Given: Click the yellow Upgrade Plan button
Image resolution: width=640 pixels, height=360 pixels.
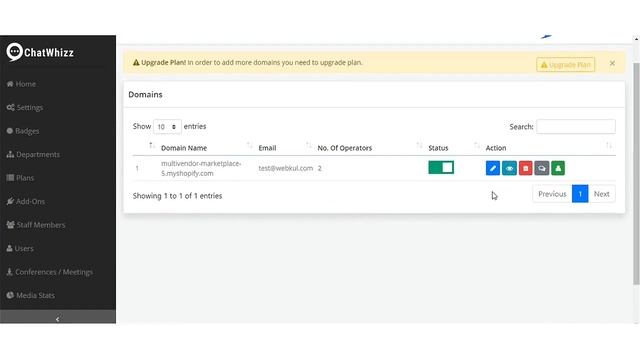Looking at the screenshot, I should pyautogui.click(x=565, y=64).
